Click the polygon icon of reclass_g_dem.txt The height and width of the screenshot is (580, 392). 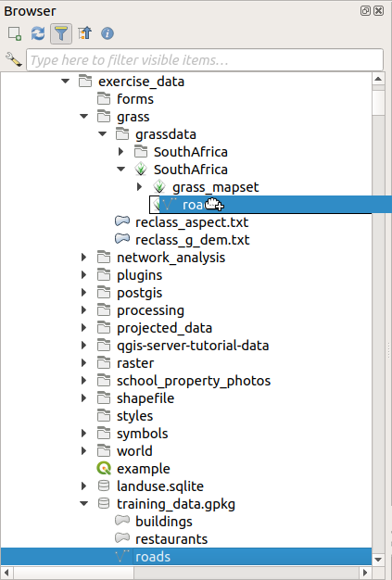click(x=122, y=239)
